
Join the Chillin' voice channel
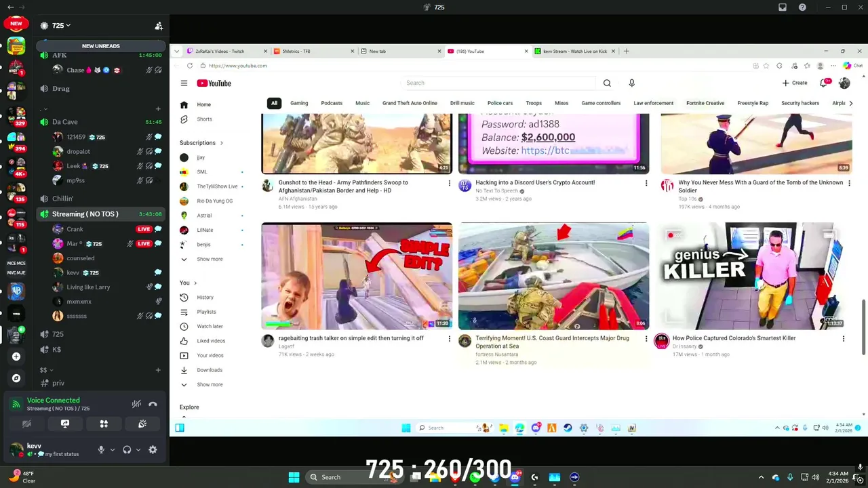click(x=100, y=199)
